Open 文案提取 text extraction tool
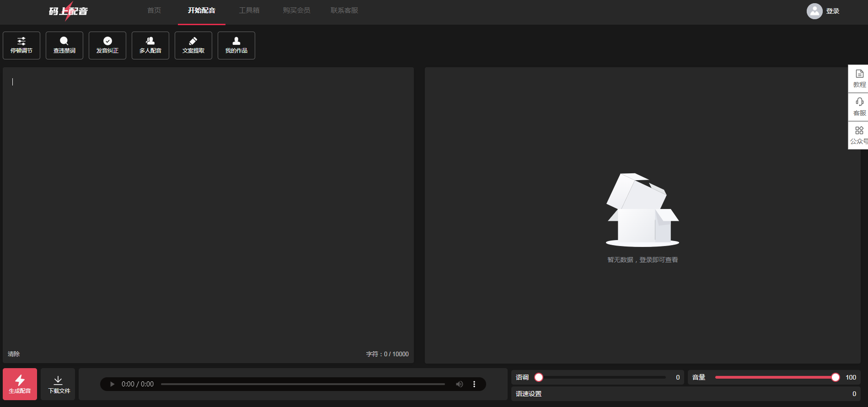The height and width of the screenshot is (407, 868). [x=193, y=45]
